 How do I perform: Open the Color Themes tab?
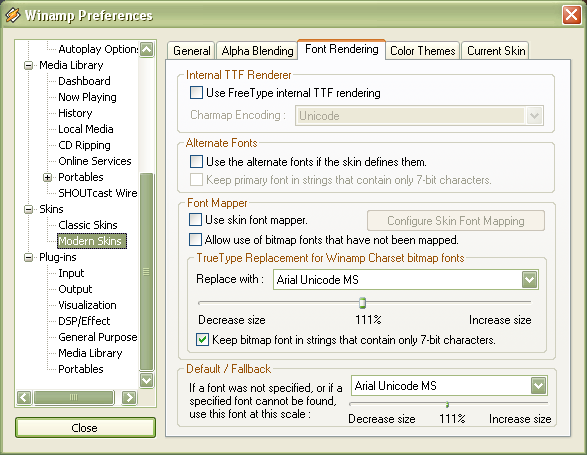coord(423,51)
